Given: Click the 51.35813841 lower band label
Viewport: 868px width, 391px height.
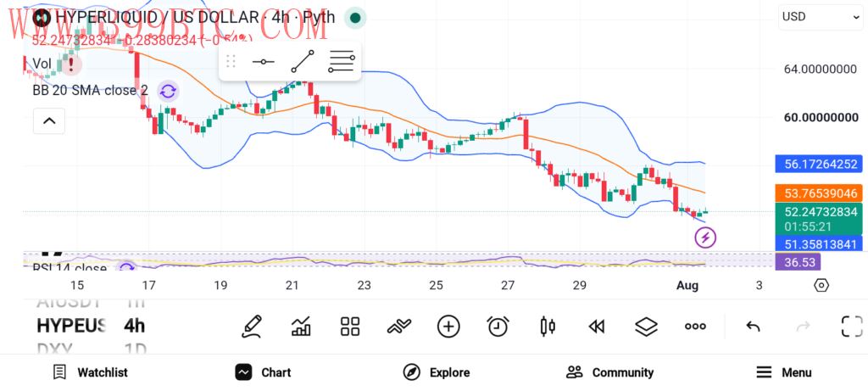Looking at the screenshot, I should click(819, 244).
